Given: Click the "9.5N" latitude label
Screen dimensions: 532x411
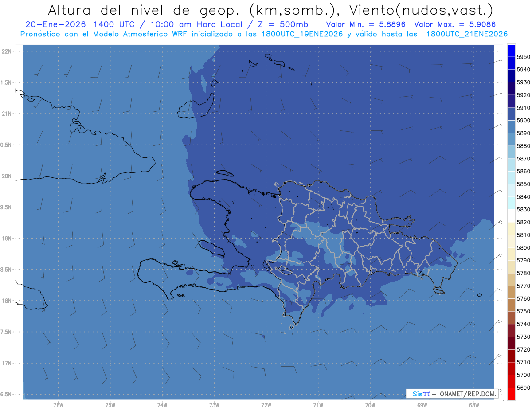Looking at the screenshot, I should 7,207.
